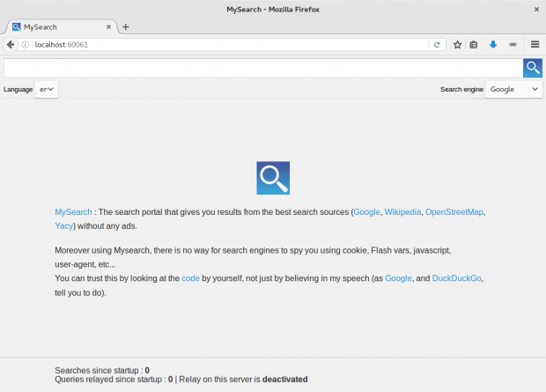This screenshot has height=392, width=546.
Task: Open the Google link in search sources
Action: coord(366,211)
